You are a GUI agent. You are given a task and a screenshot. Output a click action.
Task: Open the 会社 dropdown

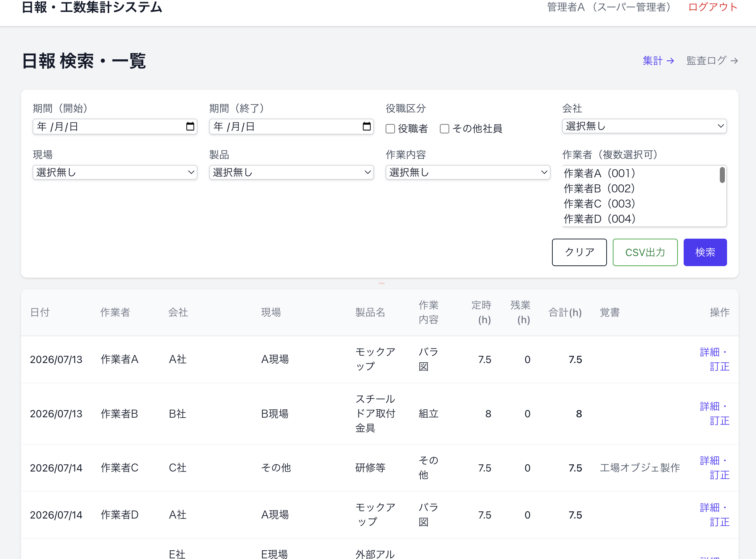tap(644, 126)
